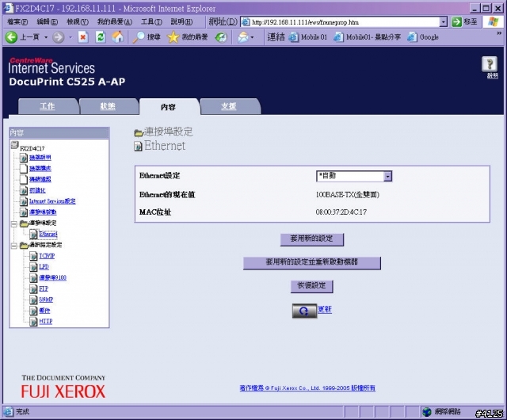Switch to the 工作 tab
The height and width of the screenshot is (420, 507).
[x=48, y=106]
